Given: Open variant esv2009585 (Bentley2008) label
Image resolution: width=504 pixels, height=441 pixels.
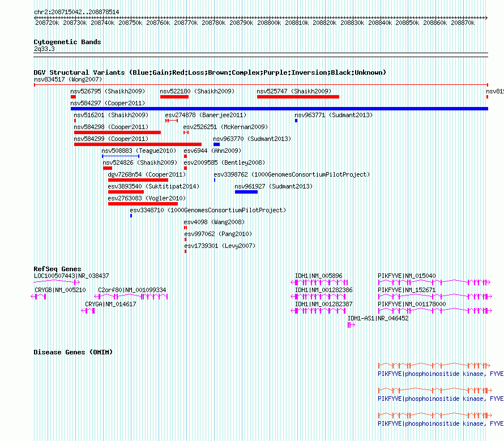Looking at the screenshot, I should click(x=224, y=162).
